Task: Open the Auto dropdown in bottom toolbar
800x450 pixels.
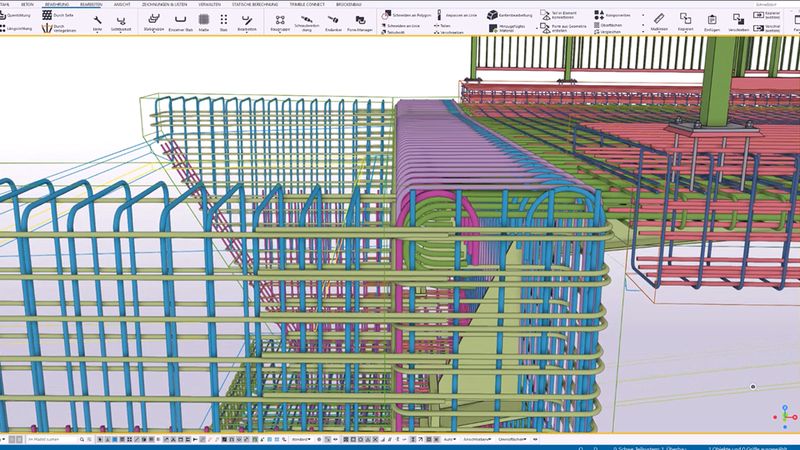Action: [x=449, y=439]
